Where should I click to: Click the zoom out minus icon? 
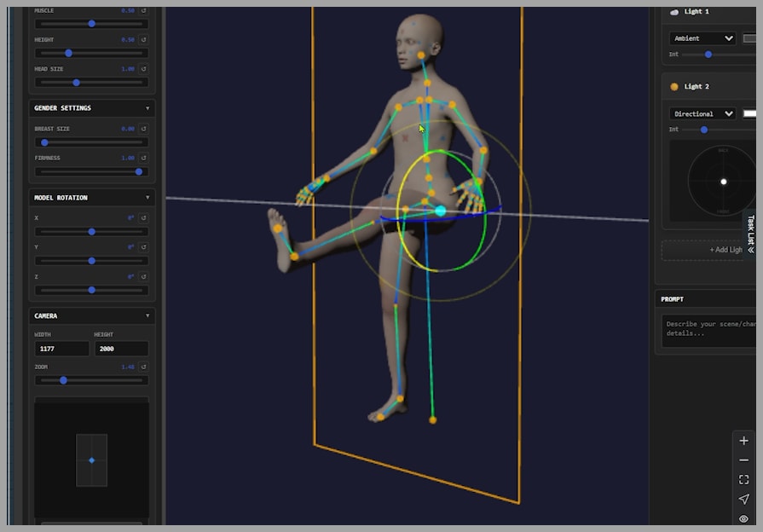pyautogui.click(x=743, y=460)
